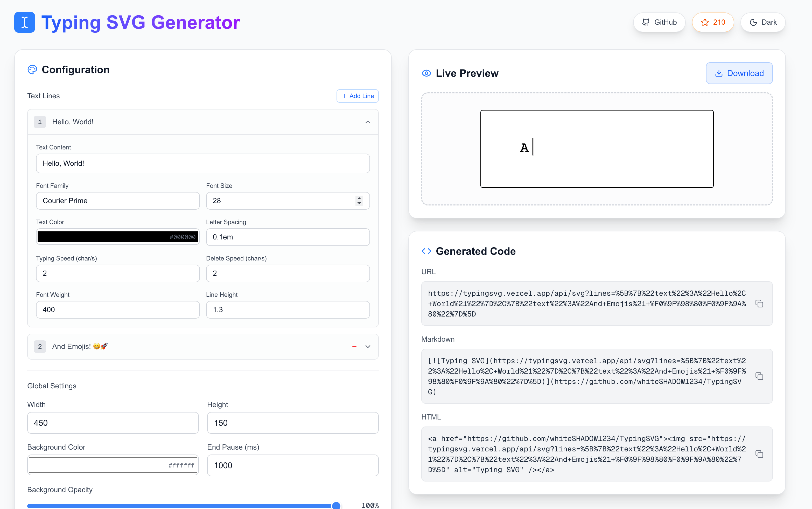Focus the Font Family Courier Prime field
The height and width of the screenshot is (509, 812).
click(118, 201)
